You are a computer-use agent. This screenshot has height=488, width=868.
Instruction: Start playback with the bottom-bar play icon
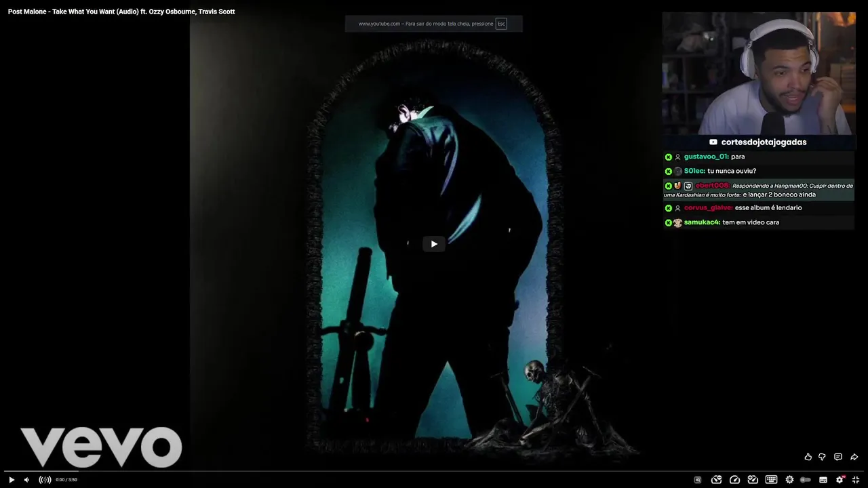[12, 480]
